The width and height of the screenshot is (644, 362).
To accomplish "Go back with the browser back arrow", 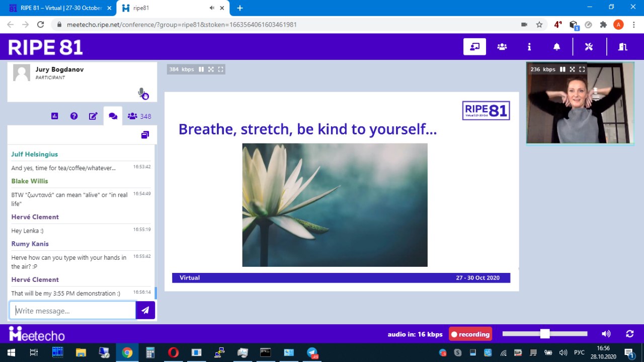I will 11,24.
